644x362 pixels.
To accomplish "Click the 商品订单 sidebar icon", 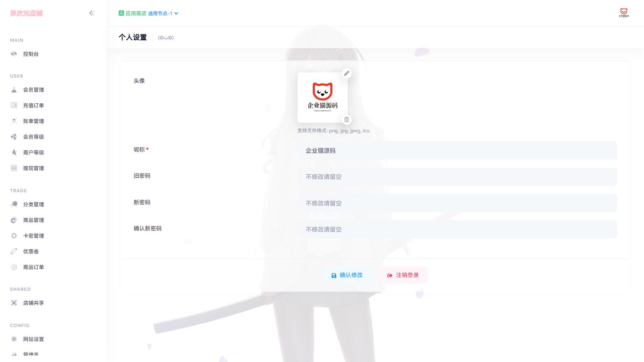I will pyautogui.click(x=14, y=267).
